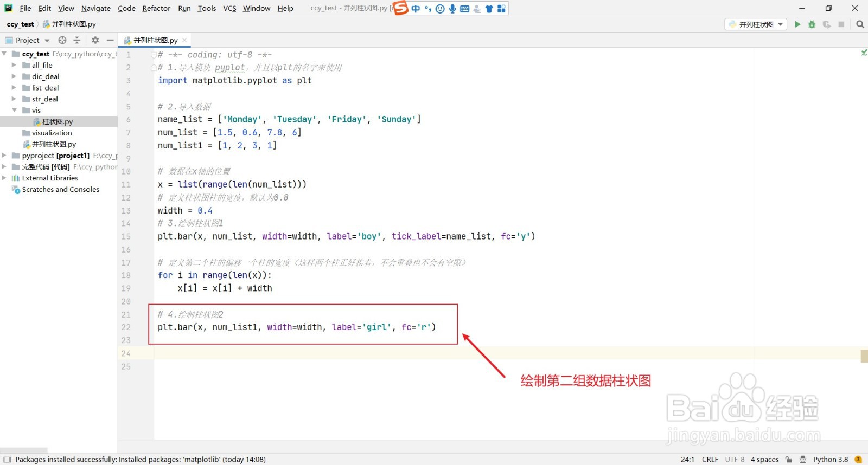Click the tool window quick-access icon at bottom-left
The image size is (868, 465).
pyautogui.click(x=7, y=460)
